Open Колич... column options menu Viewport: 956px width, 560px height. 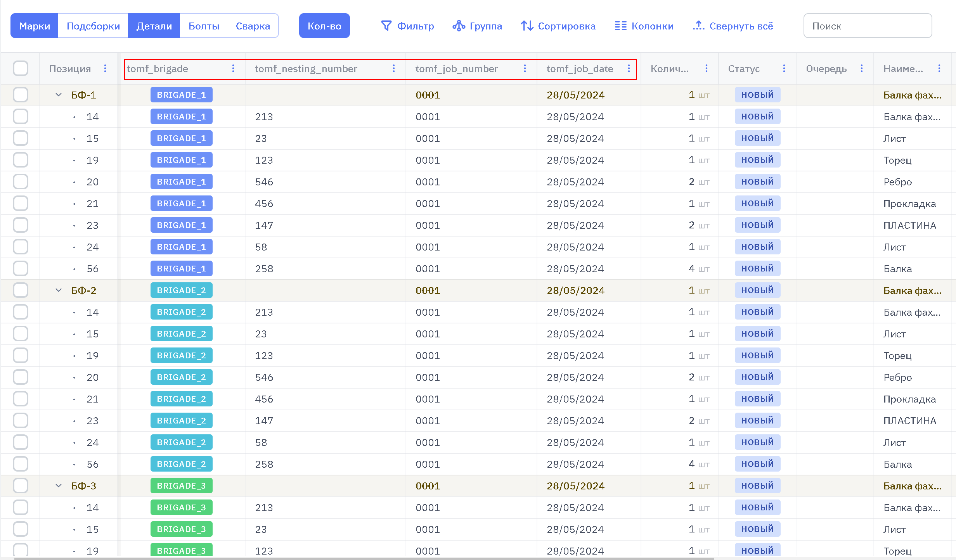[x=707, y=68]
